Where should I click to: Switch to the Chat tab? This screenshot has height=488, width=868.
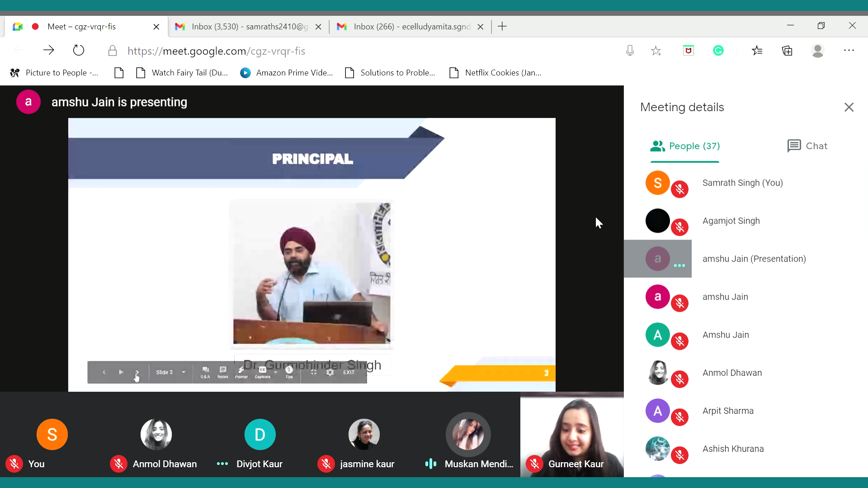pos(807,146)
